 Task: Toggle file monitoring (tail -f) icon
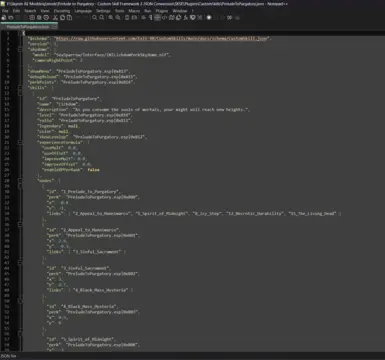coord(200,17)
